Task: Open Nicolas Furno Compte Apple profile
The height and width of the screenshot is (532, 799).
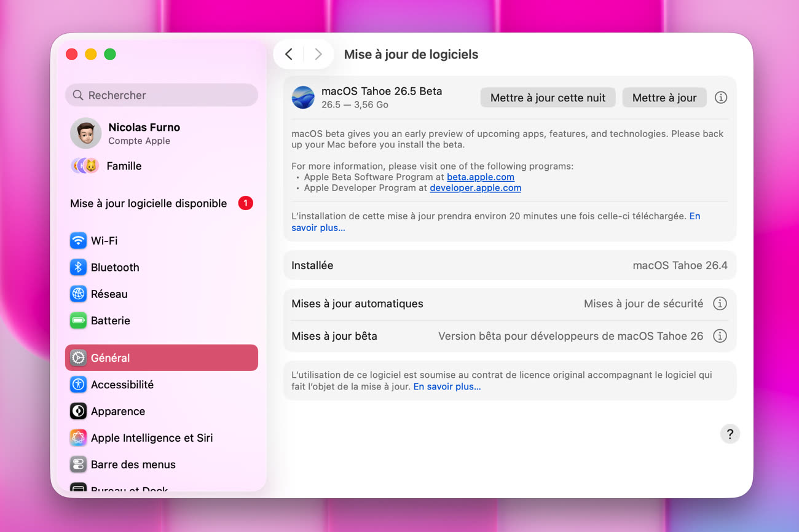Action: (x=144, y=133)
